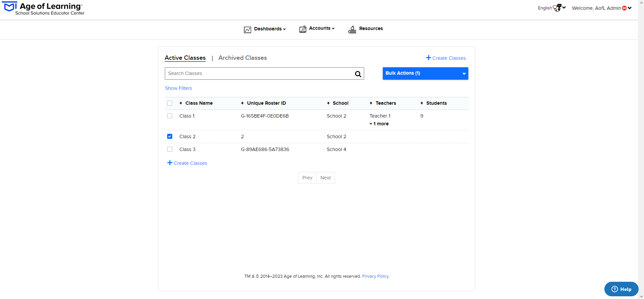Click the Show Filters link
The height and width of the screenshot is (299, 644).
coord(178,88)
